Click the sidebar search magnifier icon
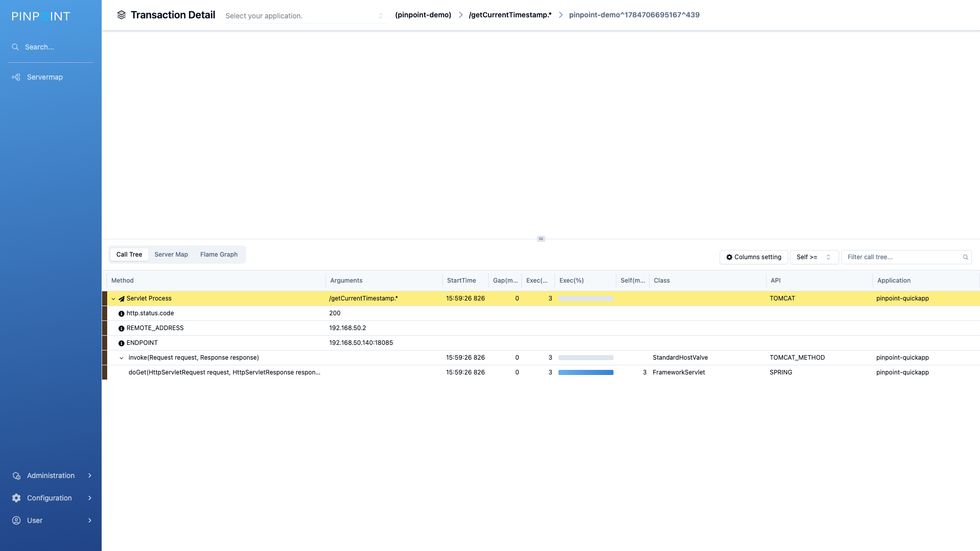980x551 pixels. pyautogui.click(x=15, y=47)
